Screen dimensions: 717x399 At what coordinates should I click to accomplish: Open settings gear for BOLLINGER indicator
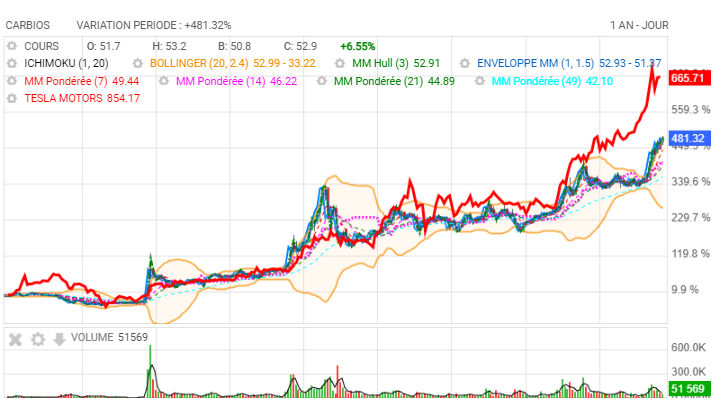coord(138,64)
